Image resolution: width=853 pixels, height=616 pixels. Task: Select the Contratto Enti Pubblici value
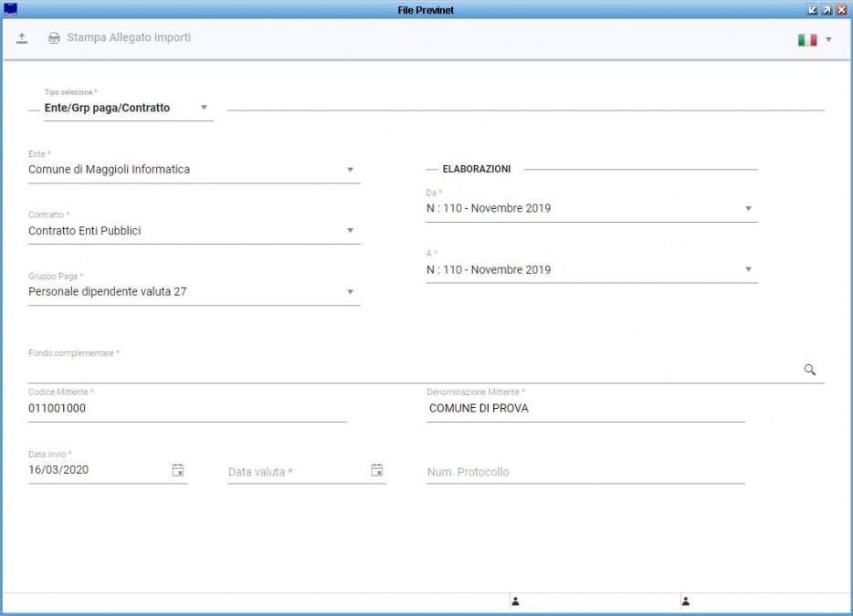click(85, 231)
